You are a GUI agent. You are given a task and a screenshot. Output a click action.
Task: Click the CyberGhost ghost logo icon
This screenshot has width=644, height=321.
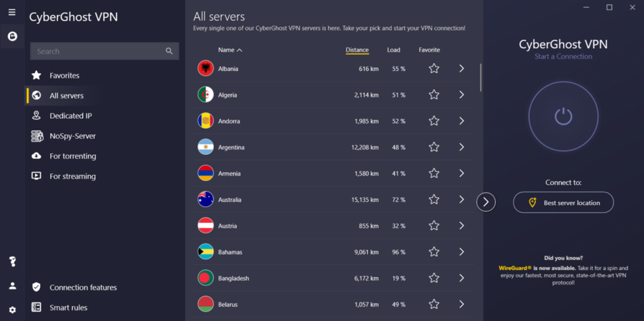[12, 36]
